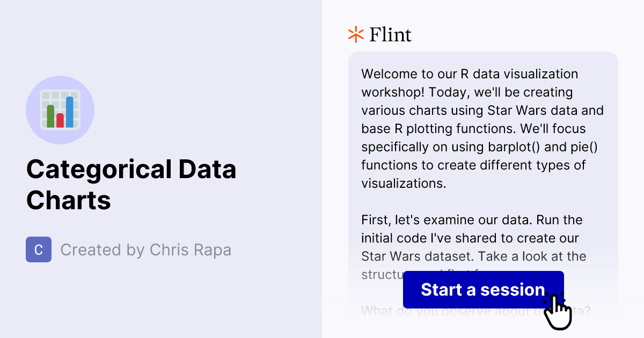Select the "Categorical Data Charts" heading
644x338 pixels.
click(x=131, y=185)
